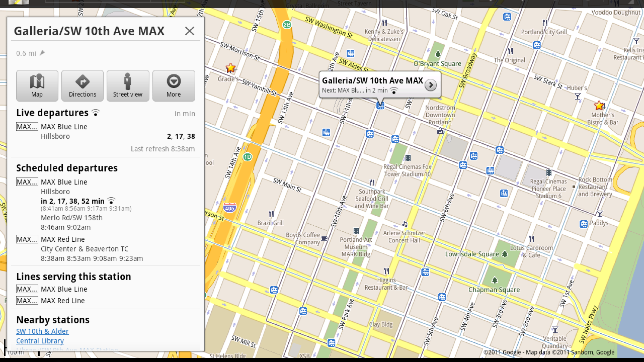Click Nordstrom Downtown Portland shopping icon

pos(440,131)
